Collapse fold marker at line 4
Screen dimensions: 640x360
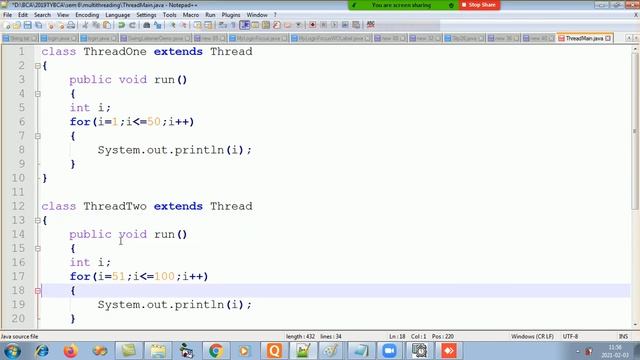(x=38, y=93)
